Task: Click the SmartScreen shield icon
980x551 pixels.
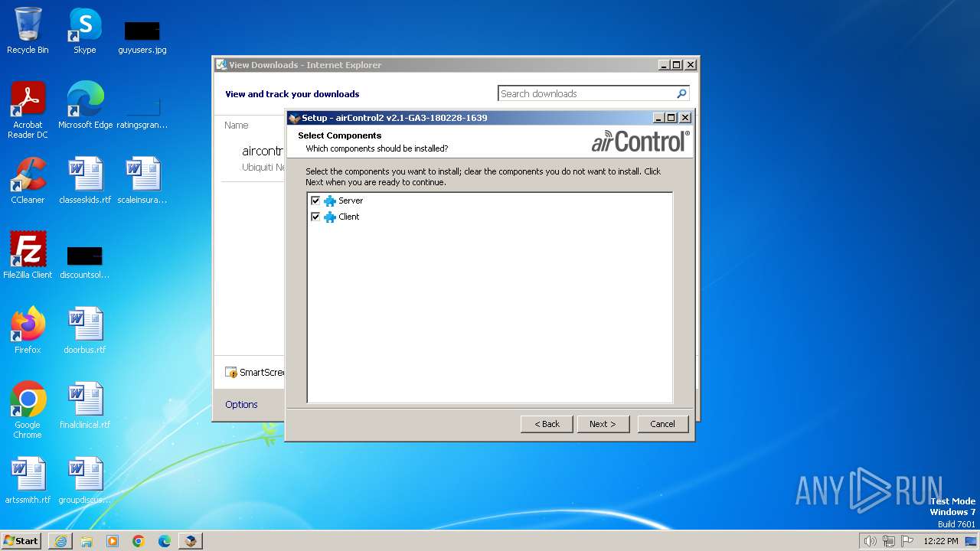Action: (231, 373)
